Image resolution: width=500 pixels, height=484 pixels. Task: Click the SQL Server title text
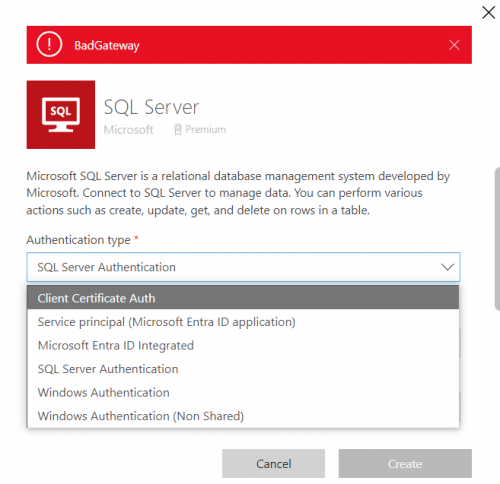(151, 107)
